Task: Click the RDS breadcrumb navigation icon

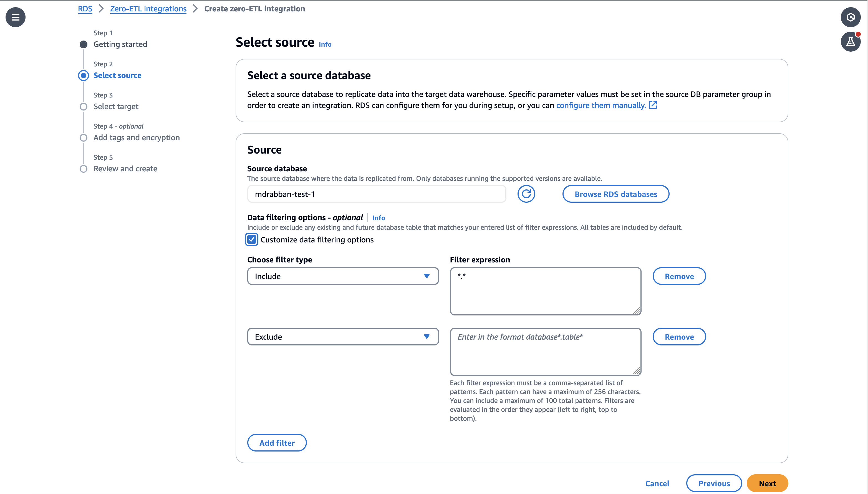Action: coord(85,8)
